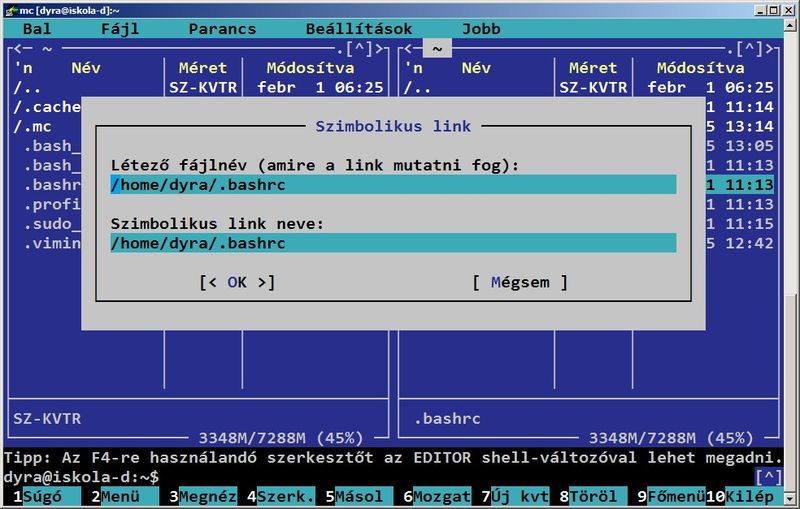This screenshot has width=800, height=509.
Task: Click left panel sort indicator 'n
Action: (23, 68)
